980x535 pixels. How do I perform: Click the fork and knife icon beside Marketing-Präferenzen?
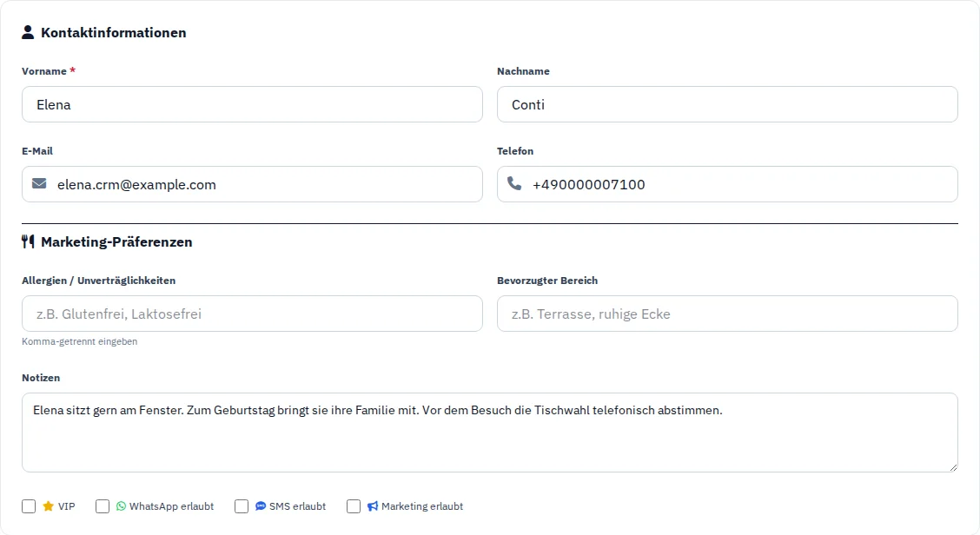(x=28, y=241)
